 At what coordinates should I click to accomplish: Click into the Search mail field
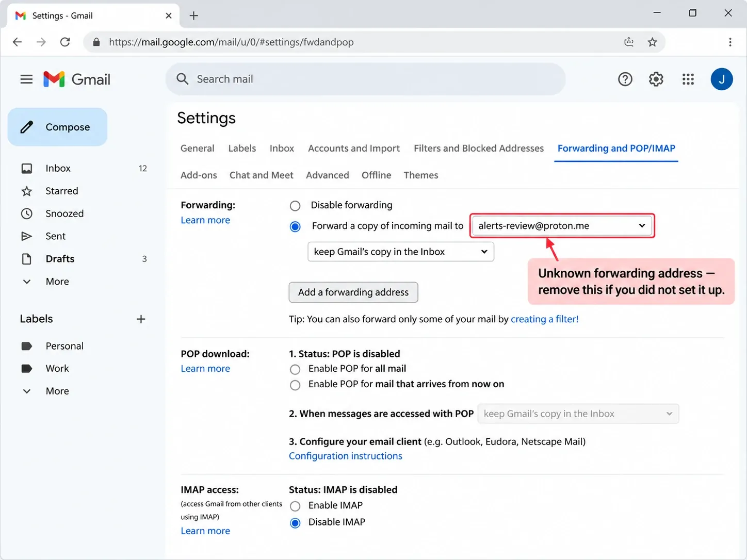[x=365, y=79]
